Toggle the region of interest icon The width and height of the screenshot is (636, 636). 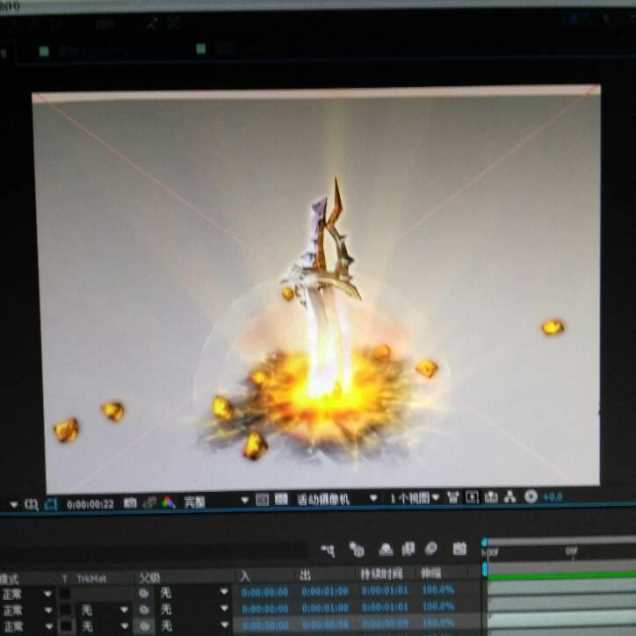pyautogui.click(x=262, y=500)
